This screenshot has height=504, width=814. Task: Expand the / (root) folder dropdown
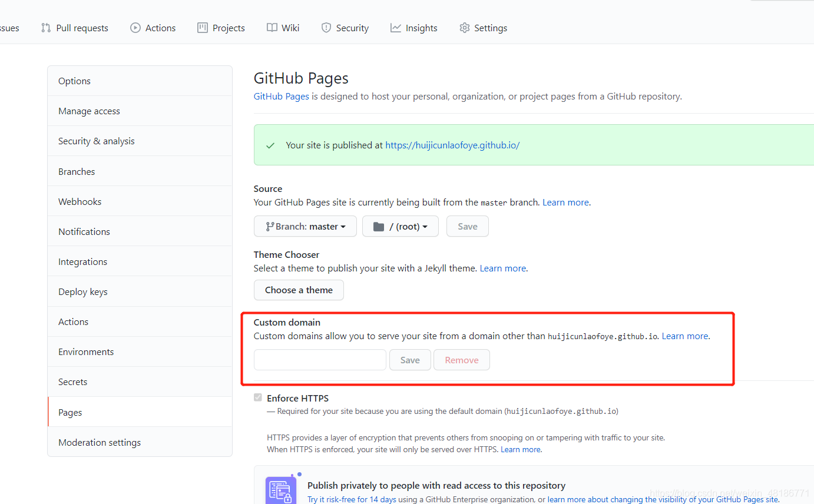(401, 227)
